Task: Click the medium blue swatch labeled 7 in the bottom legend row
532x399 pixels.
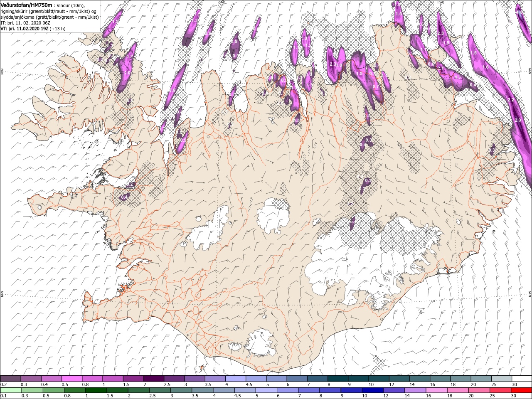Action: (x=308, y=390)
